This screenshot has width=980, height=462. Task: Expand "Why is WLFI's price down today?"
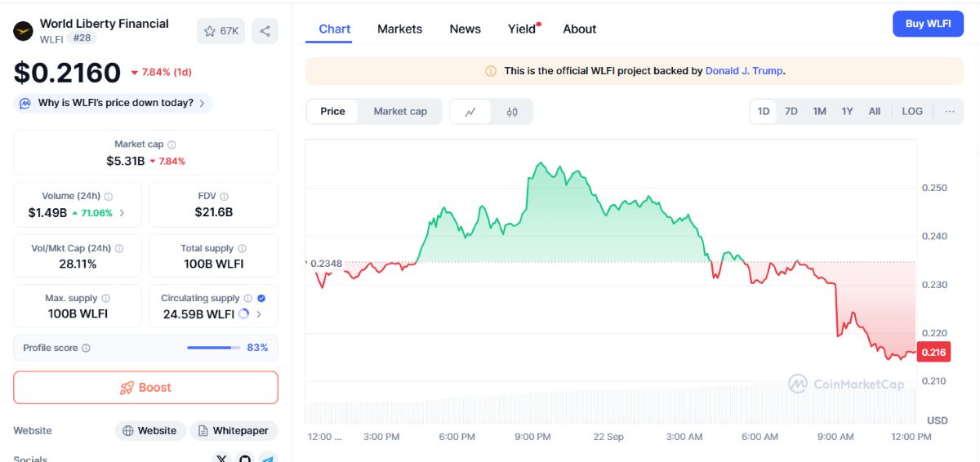click(114, 103)
